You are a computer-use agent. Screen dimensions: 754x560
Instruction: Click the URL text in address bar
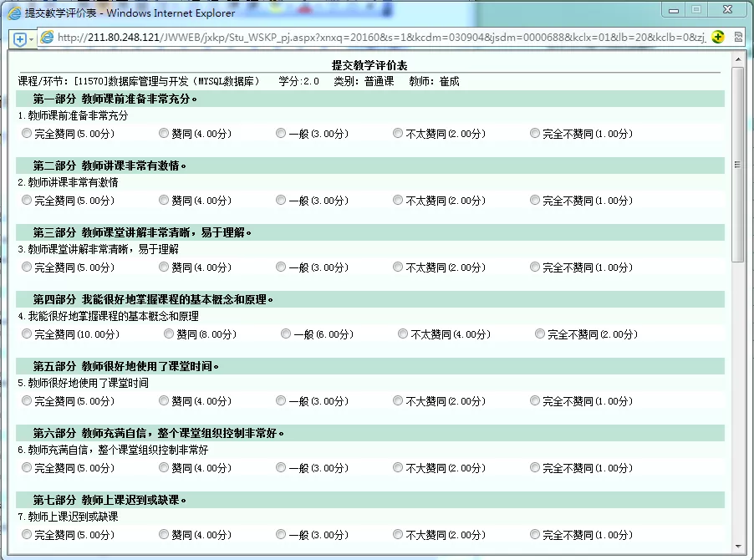click(376, 38)
